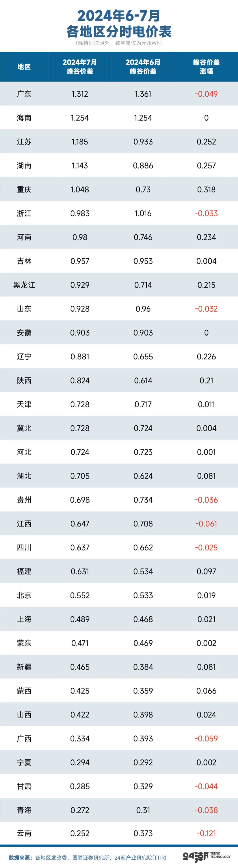Click Guangdong's July value 1.312
Viewport: 238px width, 868px height.
(80, 94)
